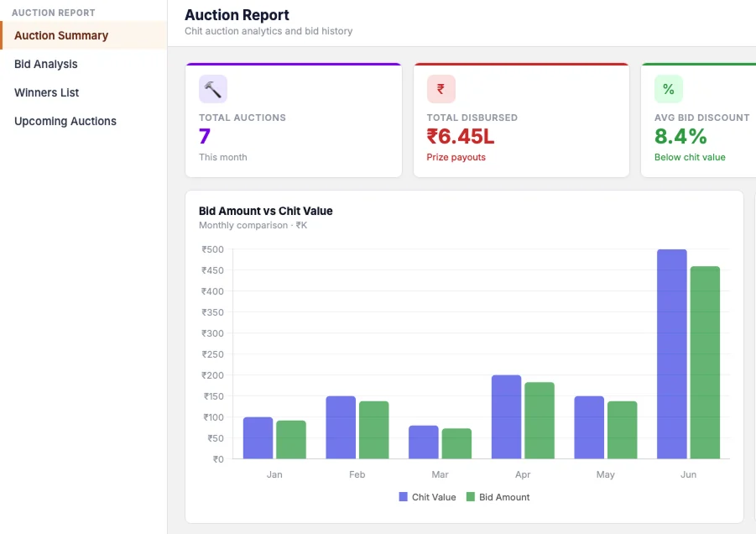Click the Jun x-axis label

click(x=689, y=474)
